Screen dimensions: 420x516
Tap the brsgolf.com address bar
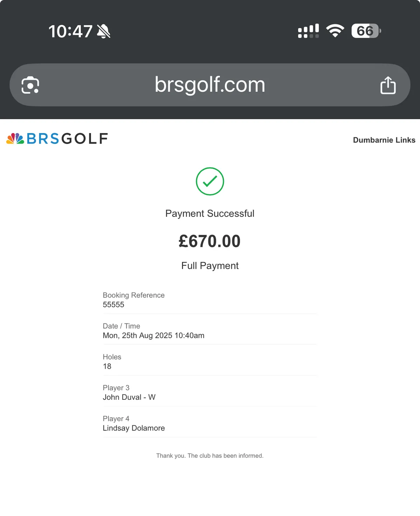pos(210,85)
